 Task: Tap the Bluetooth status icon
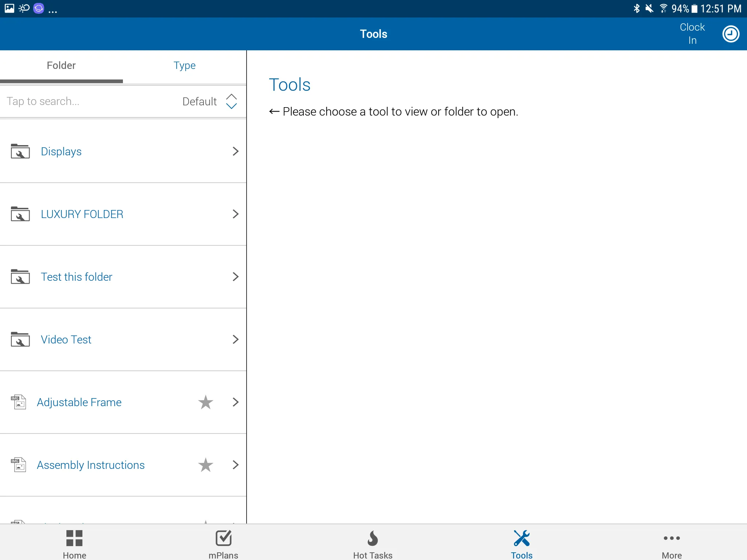pyautogui.click(x=636, y=8)
